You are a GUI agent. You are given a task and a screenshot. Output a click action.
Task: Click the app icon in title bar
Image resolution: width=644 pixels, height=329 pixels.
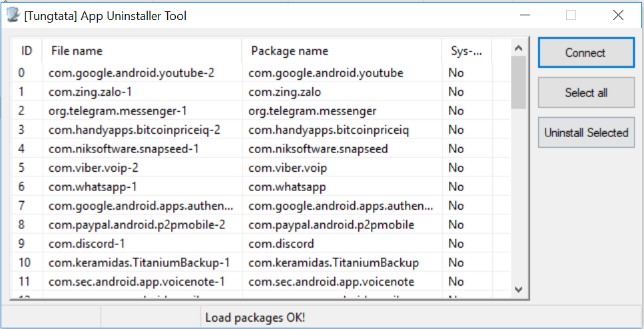(x=13, y=15)
